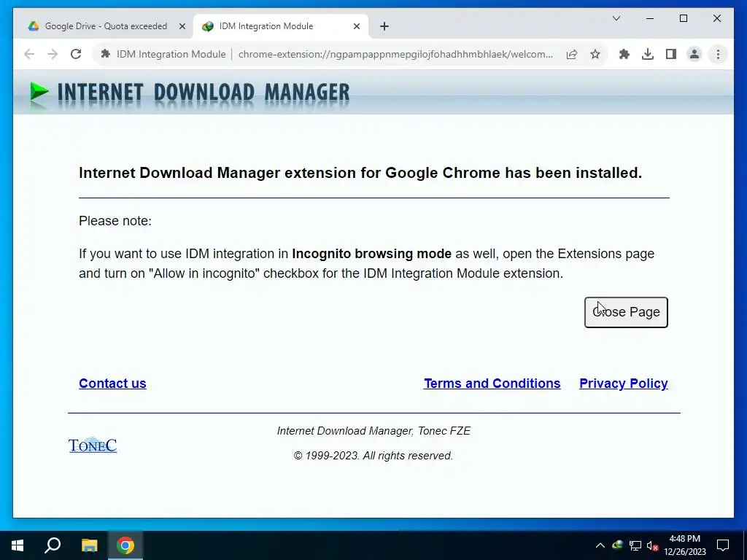Click the chrome-extension URL address field
The image size is (747, 560).
[395, 54]
